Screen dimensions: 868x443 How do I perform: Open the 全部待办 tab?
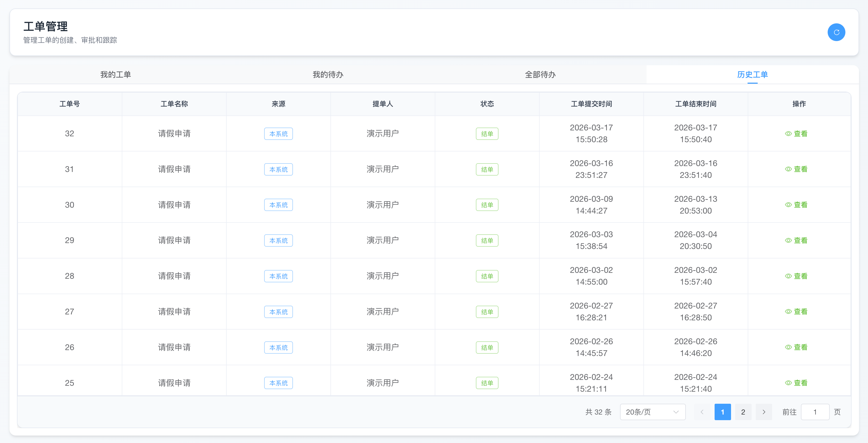pos(540,74)
